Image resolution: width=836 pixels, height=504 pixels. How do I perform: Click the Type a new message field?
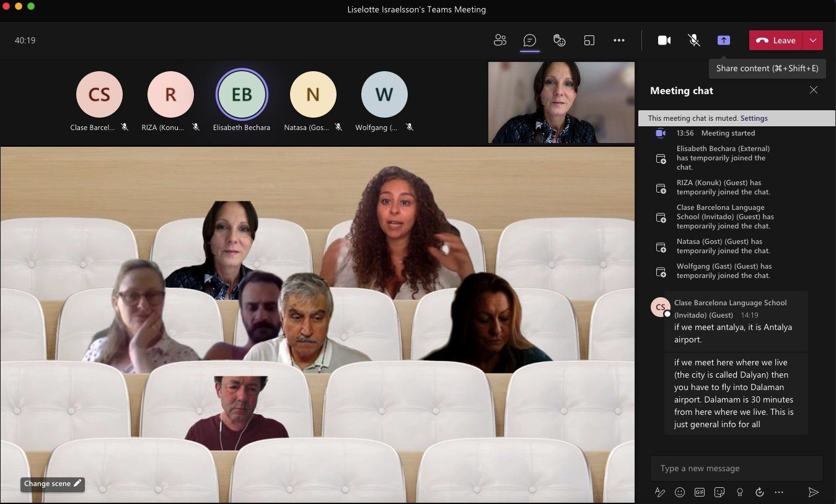736,468
